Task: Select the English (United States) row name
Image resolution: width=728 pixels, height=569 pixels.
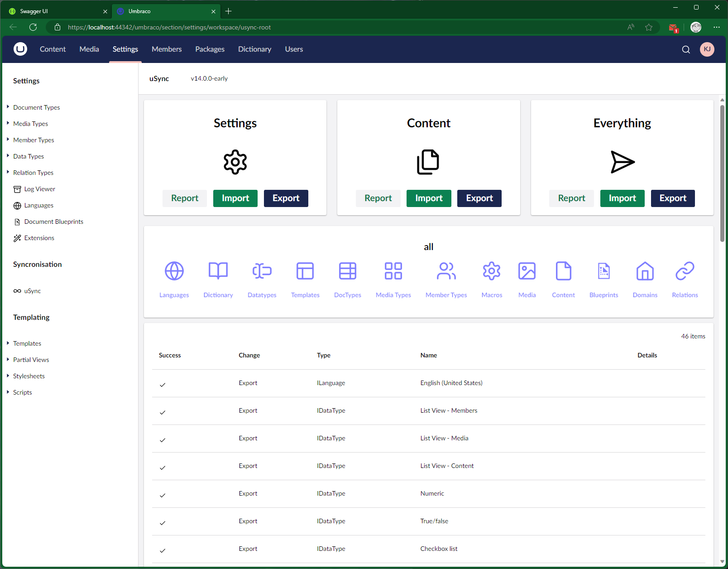Action: [451, 383]
